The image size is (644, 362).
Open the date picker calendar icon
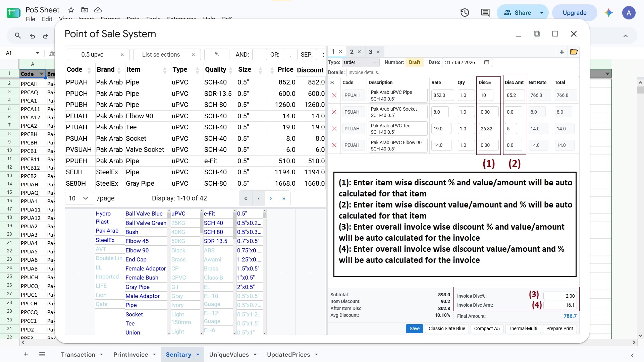tap(486, 62)
